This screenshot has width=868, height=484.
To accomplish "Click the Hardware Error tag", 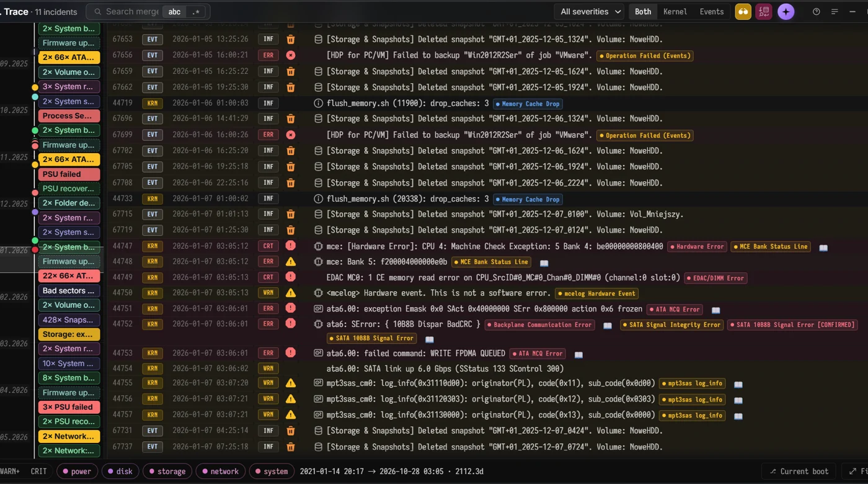I will 696,247.
